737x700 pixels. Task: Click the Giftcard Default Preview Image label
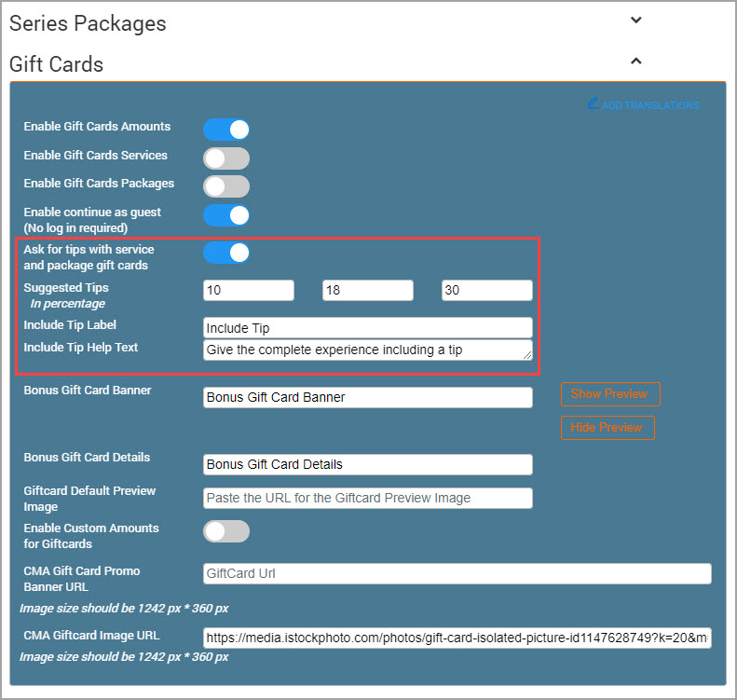point(89,499)
